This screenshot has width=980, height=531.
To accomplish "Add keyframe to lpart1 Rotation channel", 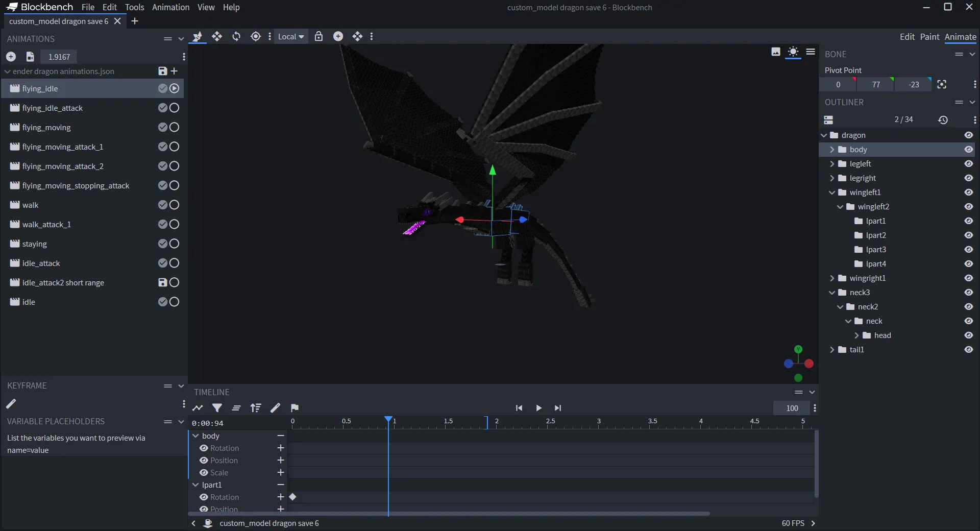I will coord(281,497).
